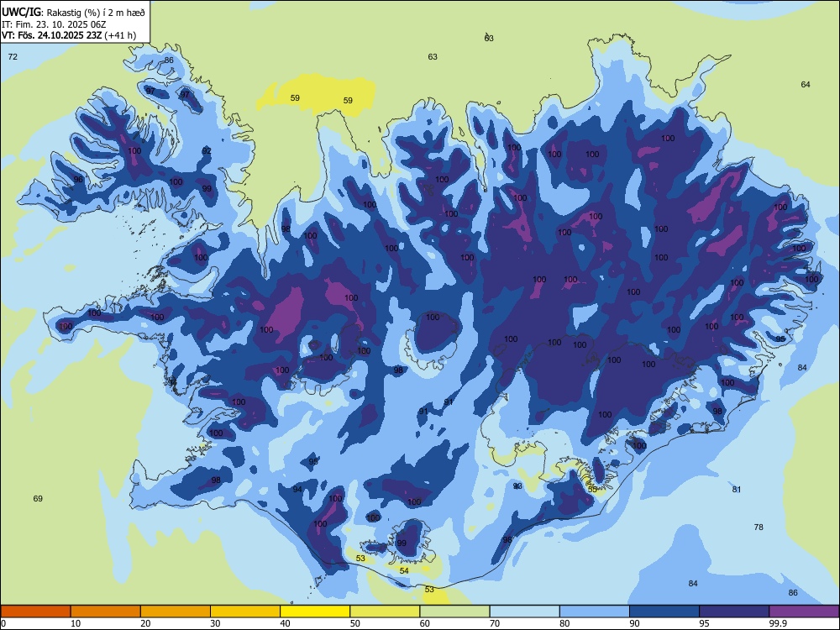
Task: Click the dark orange 0–10 legend swatch
Action: click(35, 612)
